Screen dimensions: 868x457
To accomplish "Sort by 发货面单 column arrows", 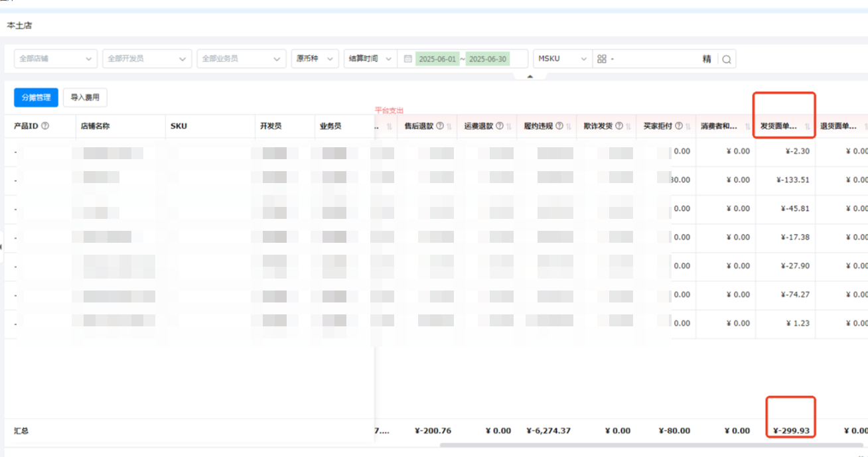I will pyautogui.click(x=808, y=126).
